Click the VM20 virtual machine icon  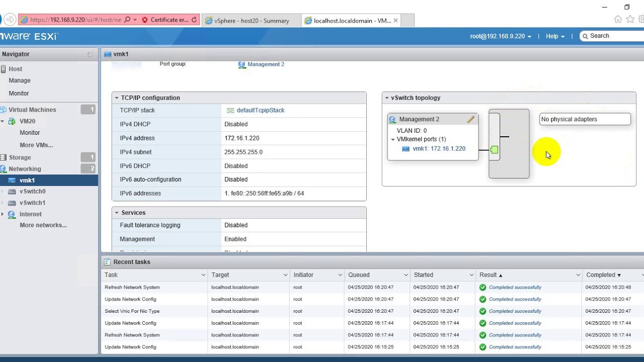point(12,121)
